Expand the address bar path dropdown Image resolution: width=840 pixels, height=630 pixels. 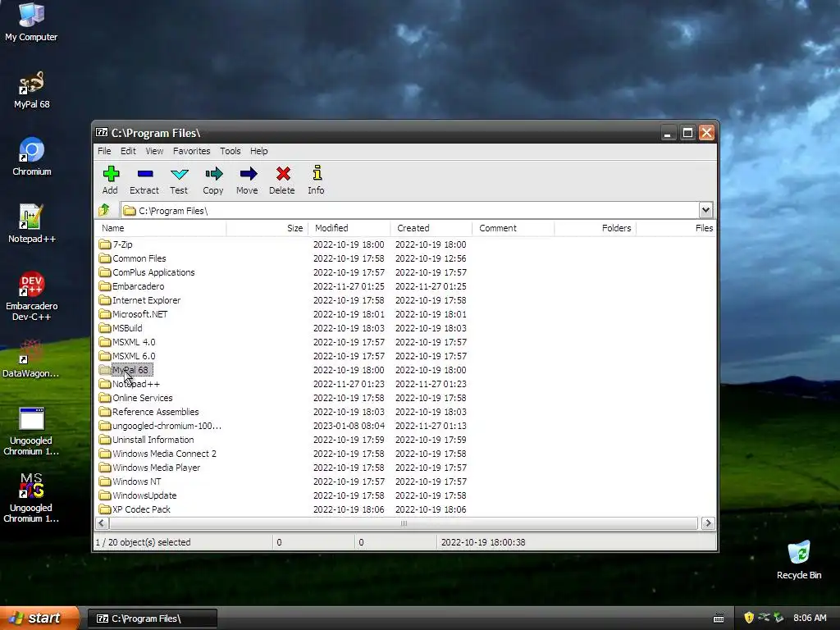[x=705, y=210]
